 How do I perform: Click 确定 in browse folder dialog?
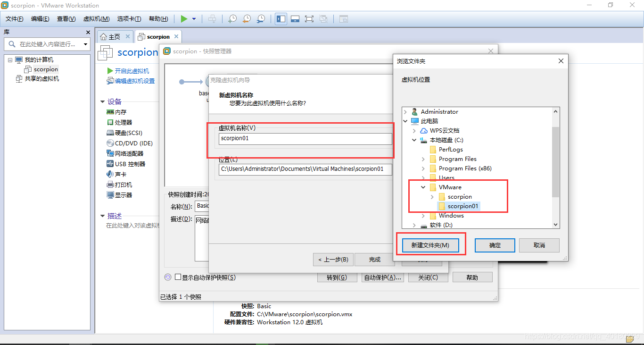pos(495,245)
